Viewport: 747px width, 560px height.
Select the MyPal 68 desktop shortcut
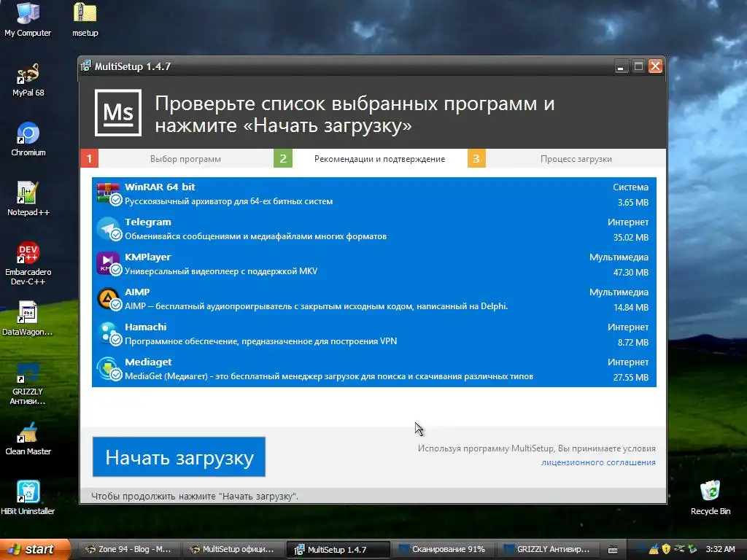point(28,80)
